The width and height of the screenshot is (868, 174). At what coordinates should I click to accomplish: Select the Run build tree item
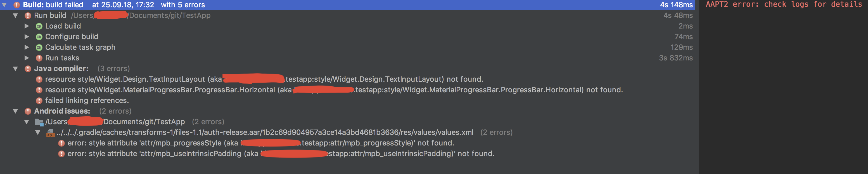coord(51,15)
